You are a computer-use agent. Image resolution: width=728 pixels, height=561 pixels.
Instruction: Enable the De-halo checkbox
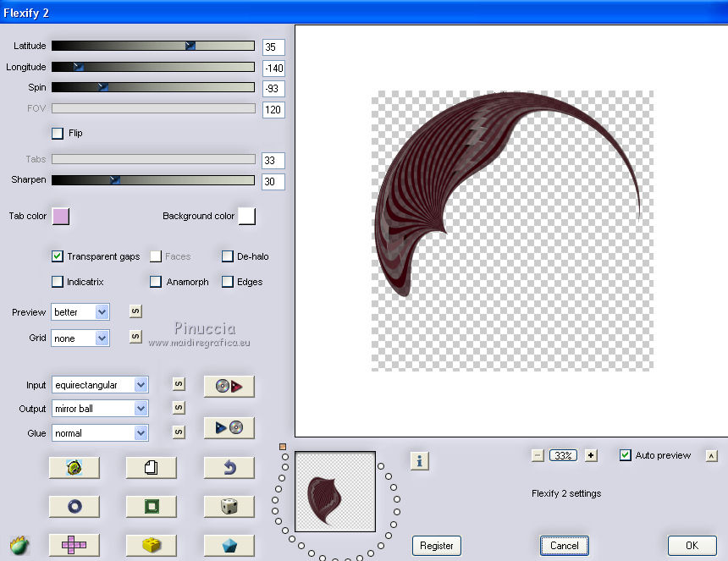coord(228,256)
